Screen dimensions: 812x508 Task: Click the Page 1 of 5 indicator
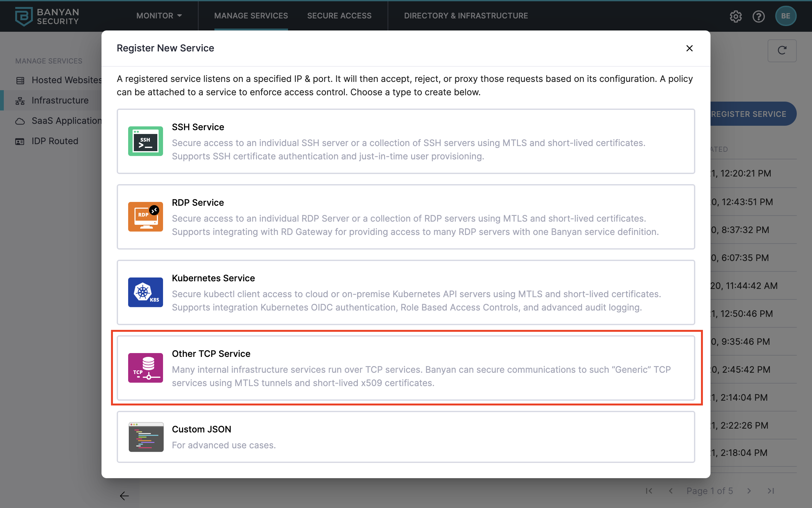[x=710, y=491]
